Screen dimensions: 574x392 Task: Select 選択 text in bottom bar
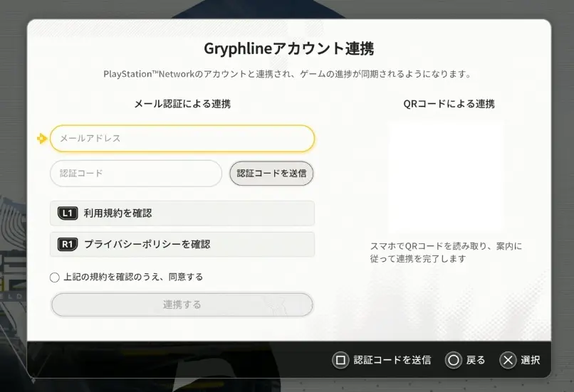coord(530,360)
